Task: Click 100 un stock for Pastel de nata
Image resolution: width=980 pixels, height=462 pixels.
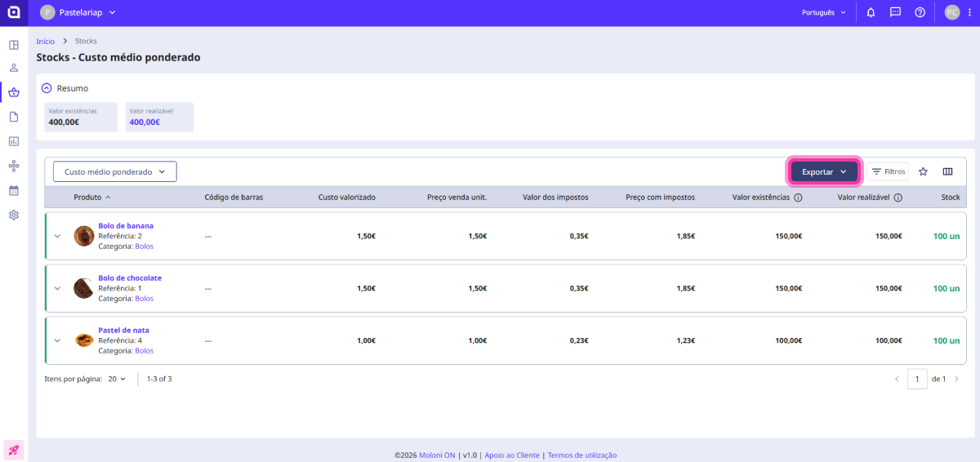Action: [947, 340]
